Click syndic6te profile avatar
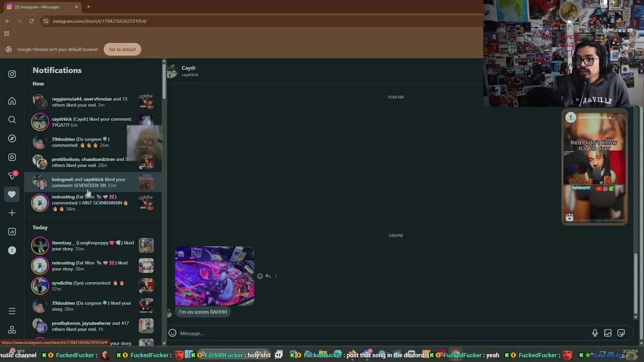Viewport: 644px width, 362px height. [x=40, y=286]
